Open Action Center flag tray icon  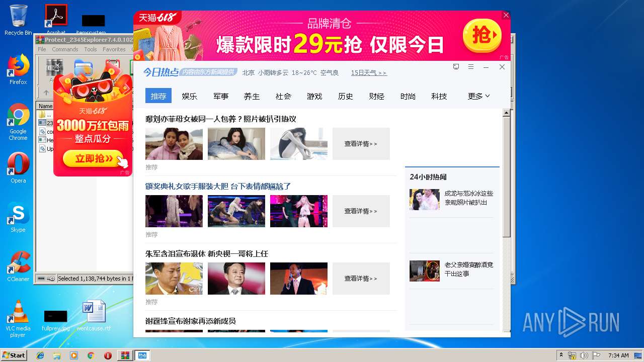click(595, 355)
